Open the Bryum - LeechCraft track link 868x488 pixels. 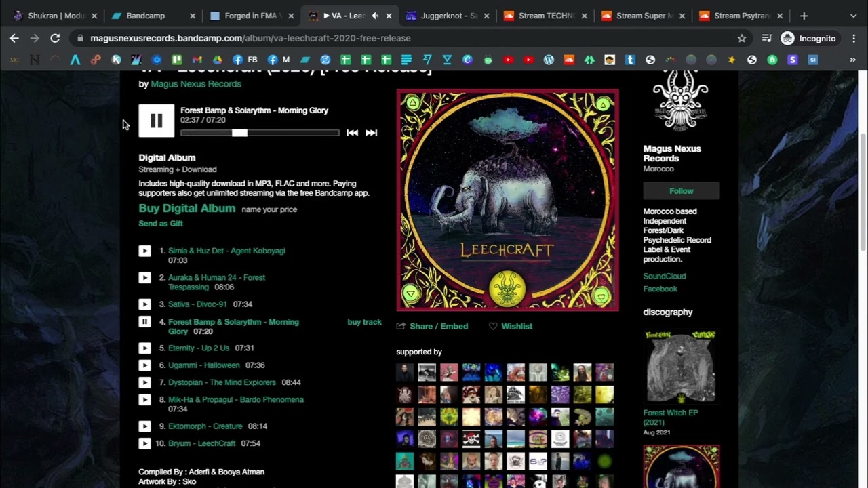click(202, 443)
